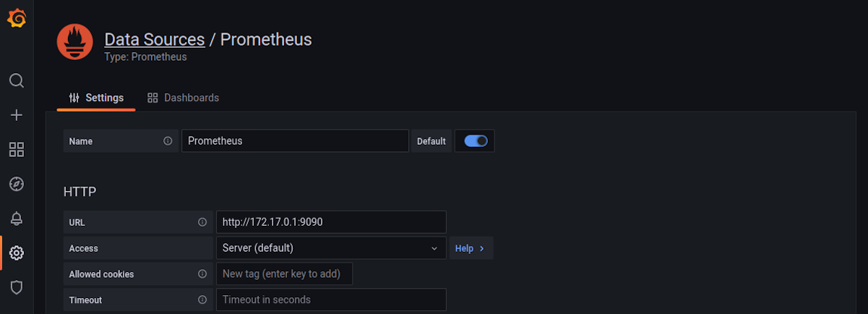Click the info icon beside the URL label
The image size is (868, 314).
pyautogui.click(x=202, y=222)
